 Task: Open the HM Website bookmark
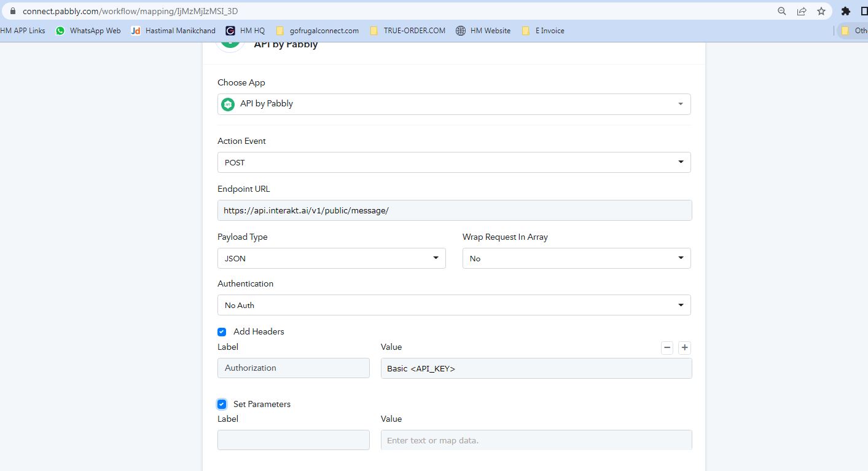pyautogui.click(x=483, y=31)
